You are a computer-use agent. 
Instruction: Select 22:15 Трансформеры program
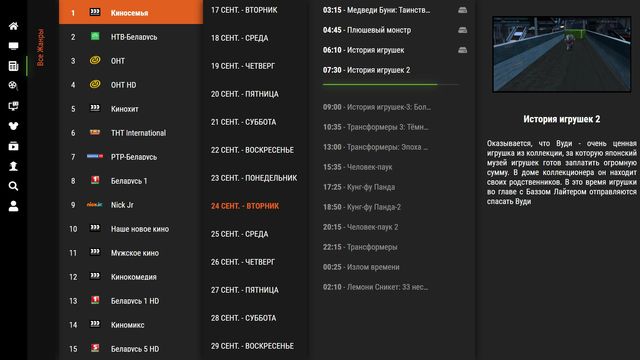(x=360, y=247)
